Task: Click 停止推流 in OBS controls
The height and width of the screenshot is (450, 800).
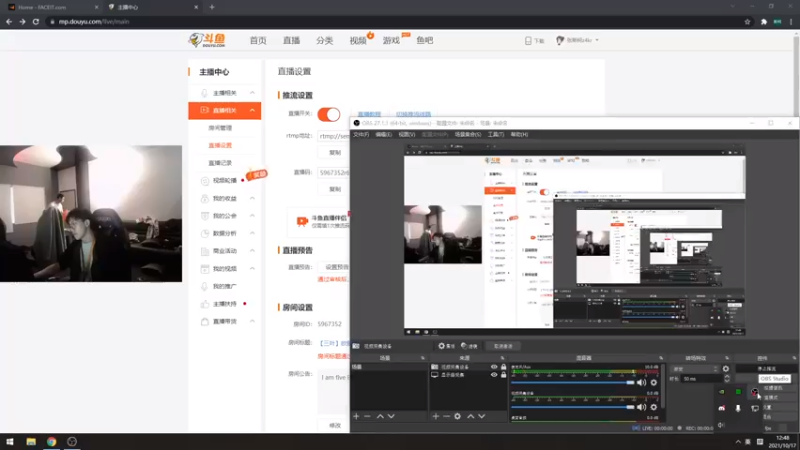Action: coord(766,368)
